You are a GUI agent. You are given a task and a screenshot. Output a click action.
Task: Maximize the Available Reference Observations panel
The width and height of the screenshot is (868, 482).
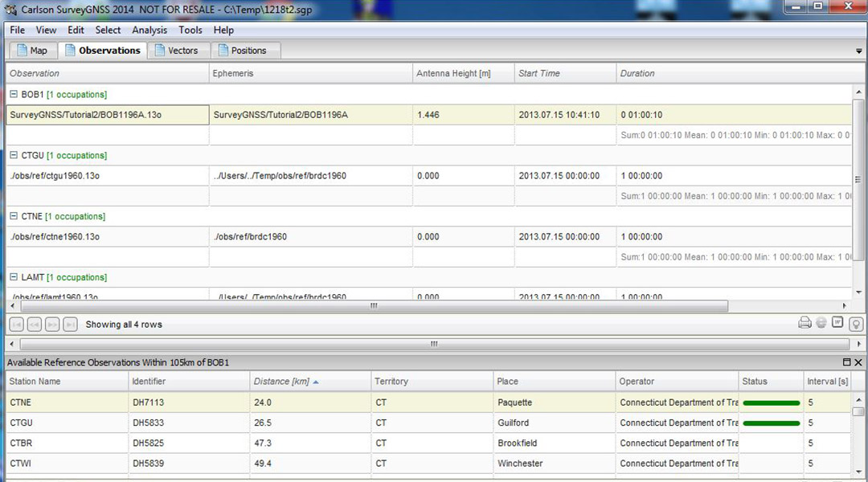click(846, 363)
